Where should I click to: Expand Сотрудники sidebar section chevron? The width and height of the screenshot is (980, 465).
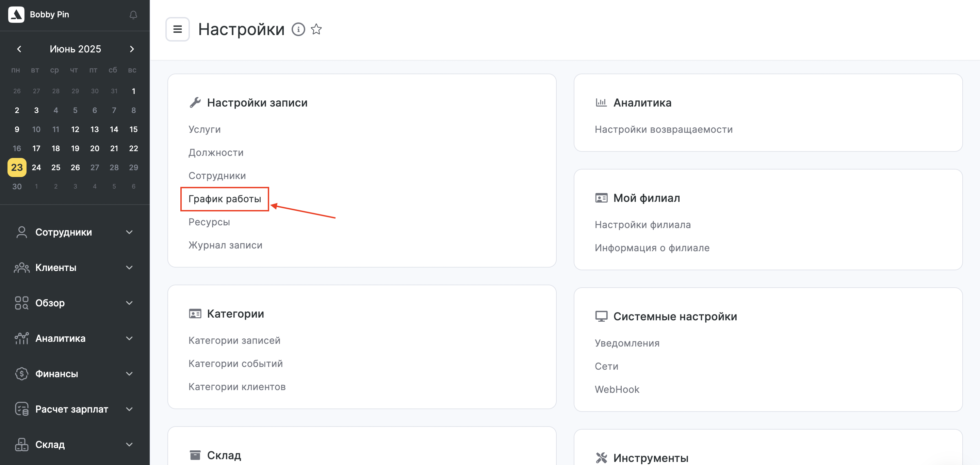[x=129, y=232]
